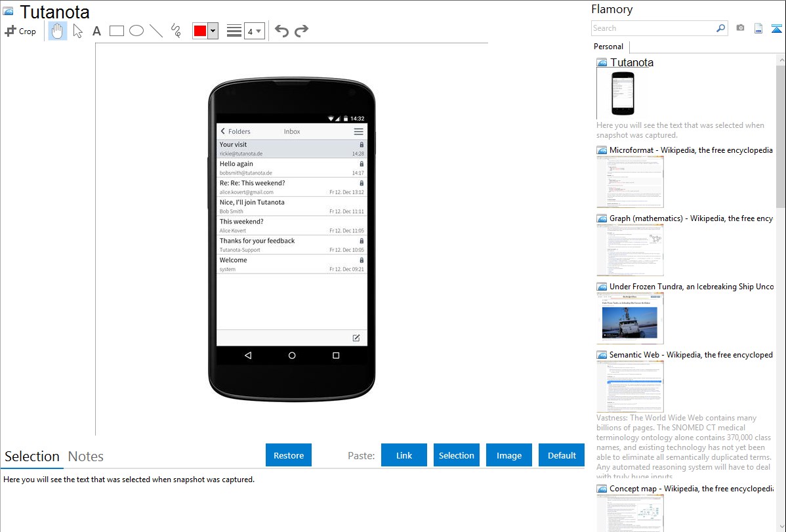Viewport: 786px width, 532px height.
Task: Click the Paste Link button
Action: coord(404,455)
